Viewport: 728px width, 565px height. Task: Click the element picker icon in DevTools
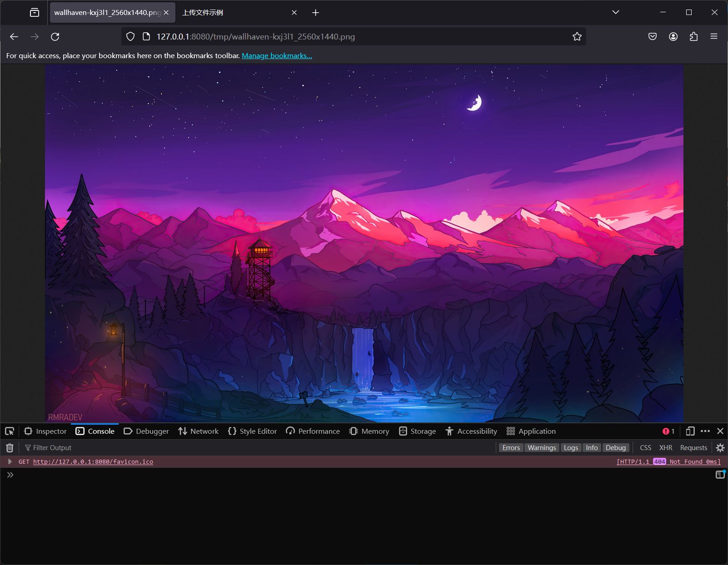(x=10, y=431)
